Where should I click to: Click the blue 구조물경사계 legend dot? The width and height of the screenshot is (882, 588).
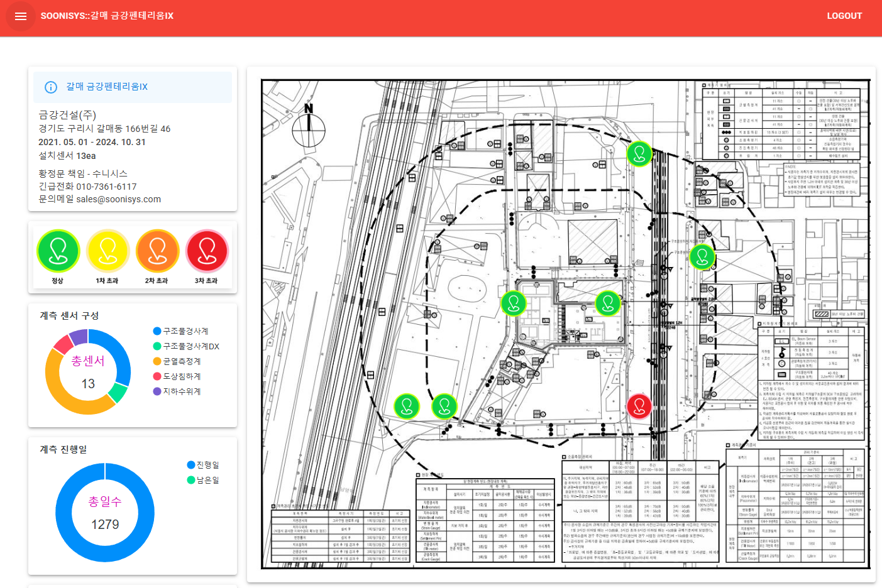(157, 331)
